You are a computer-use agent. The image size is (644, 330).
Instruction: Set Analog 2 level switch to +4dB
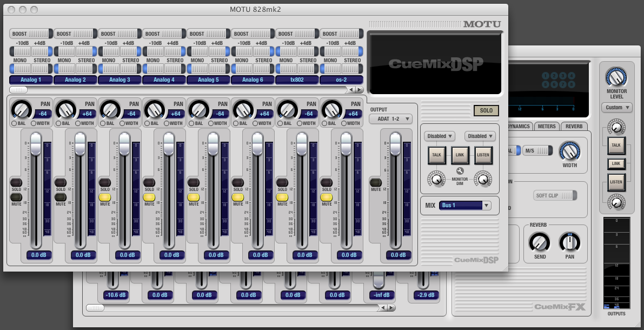[87, 51]
